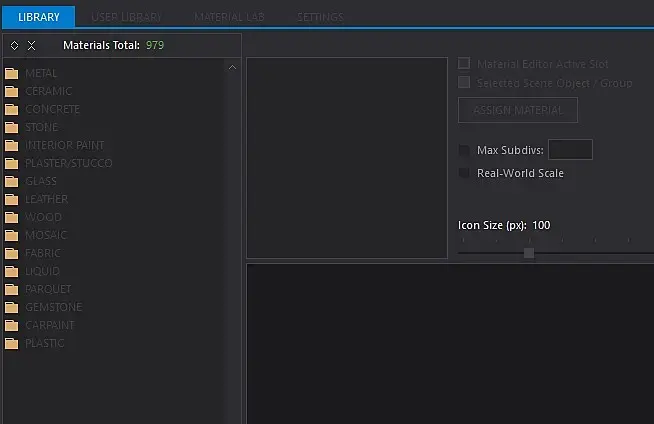Enable Material Editor Active Slot checkbox
The image size is (654, 424).
[x=464, y=63]
